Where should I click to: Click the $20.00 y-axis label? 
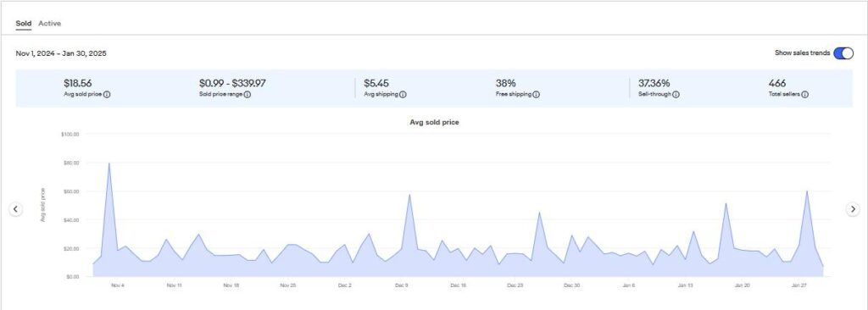pyautogui.click(x=72, y=248)
